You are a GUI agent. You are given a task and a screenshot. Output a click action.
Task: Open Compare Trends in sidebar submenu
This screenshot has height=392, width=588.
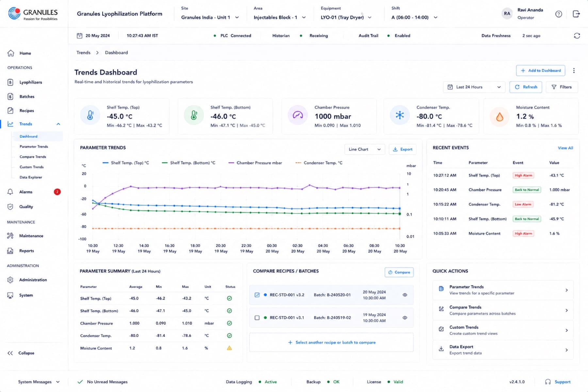pyautogui.click(x=33, y=157)
